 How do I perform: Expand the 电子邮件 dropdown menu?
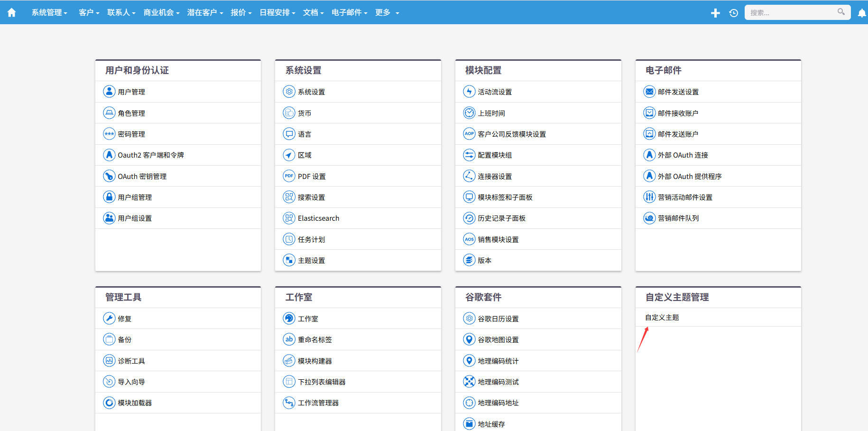pos(350,12)
